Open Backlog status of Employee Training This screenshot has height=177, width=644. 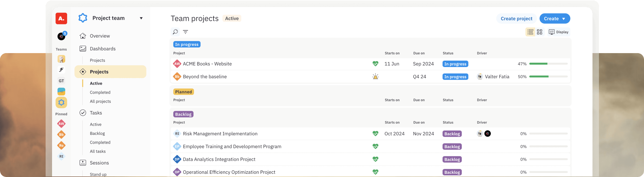452,147
